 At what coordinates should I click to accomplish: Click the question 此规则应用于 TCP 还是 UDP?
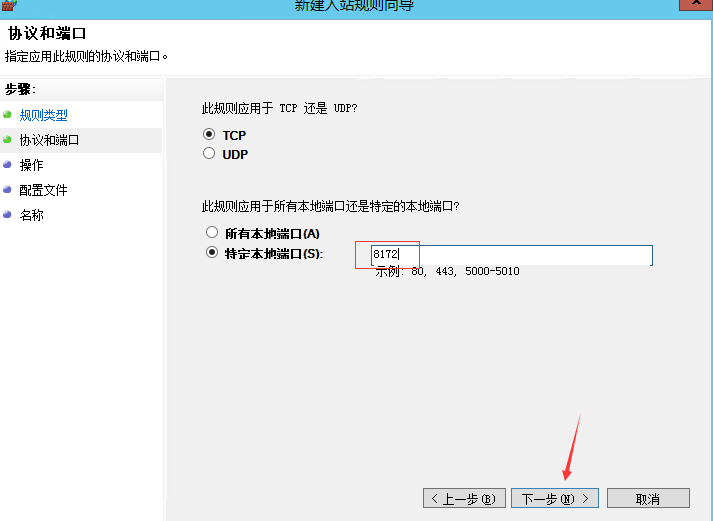(279, 108)
